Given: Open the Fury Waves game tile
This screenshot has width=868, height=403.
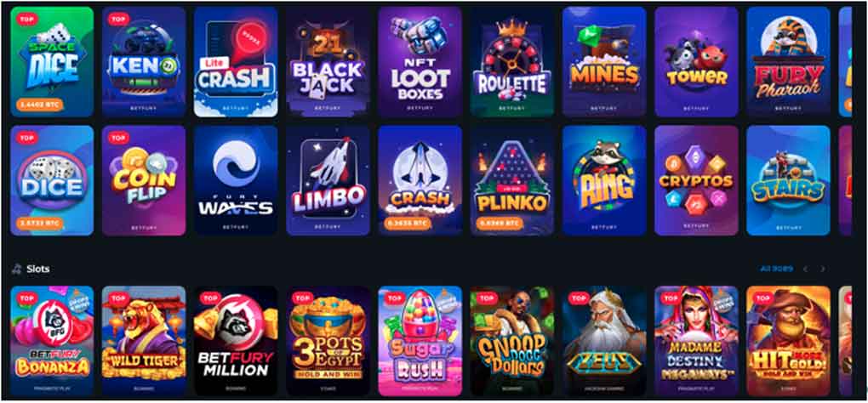Looking at the screenshot, I should coord(236,181).
